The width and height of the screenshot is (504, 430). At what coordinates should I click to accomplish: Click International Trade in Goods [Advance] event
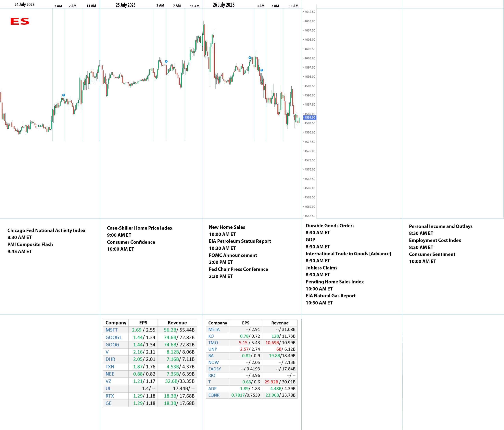pyautogui.click(x=348, y=254)
